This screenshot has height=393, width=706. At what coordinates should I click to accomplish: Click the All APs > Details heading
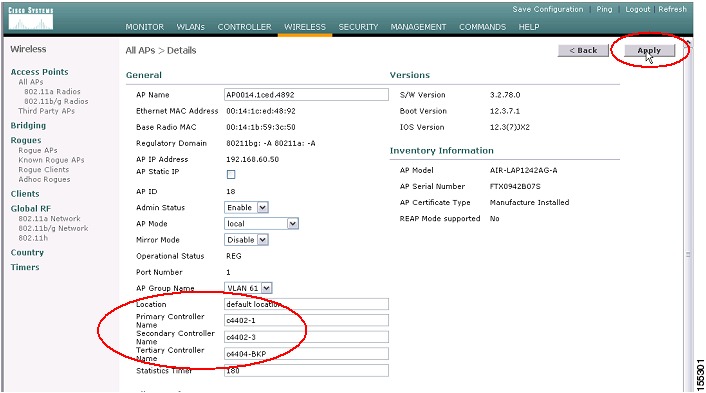point(161,50)
